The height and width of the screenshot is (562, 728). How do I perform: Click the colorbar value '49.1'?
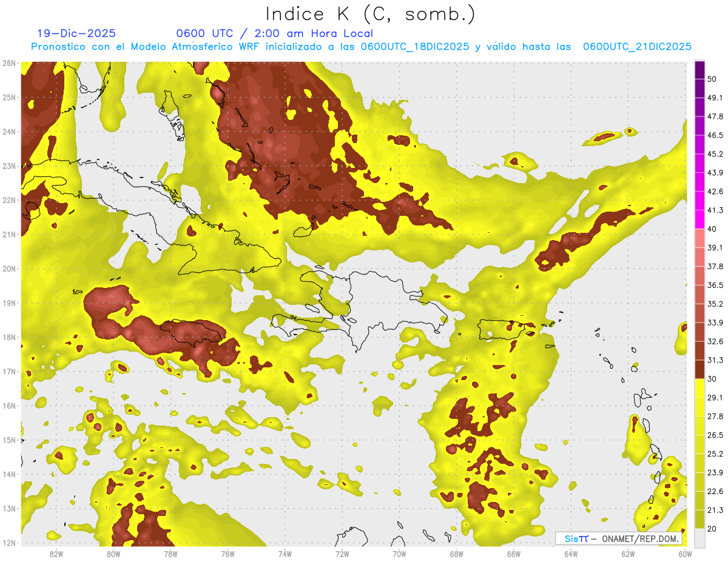[715, 98]
